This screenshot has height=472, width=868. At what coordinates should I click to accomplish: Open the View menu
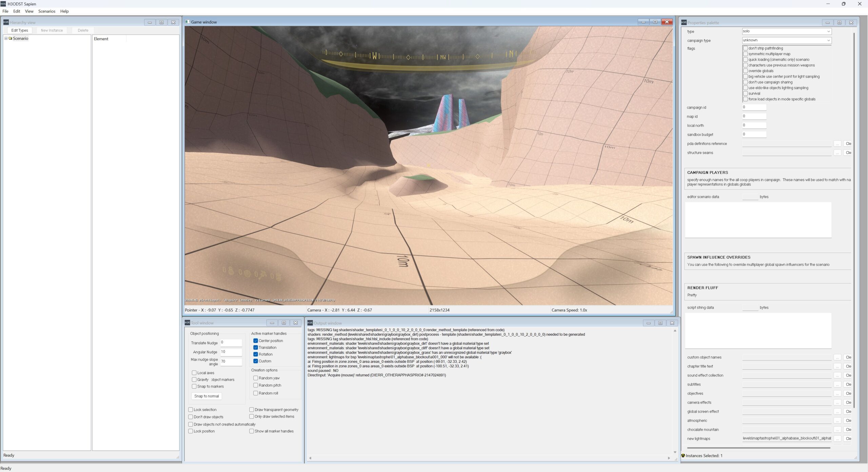[x=29, y=11]
